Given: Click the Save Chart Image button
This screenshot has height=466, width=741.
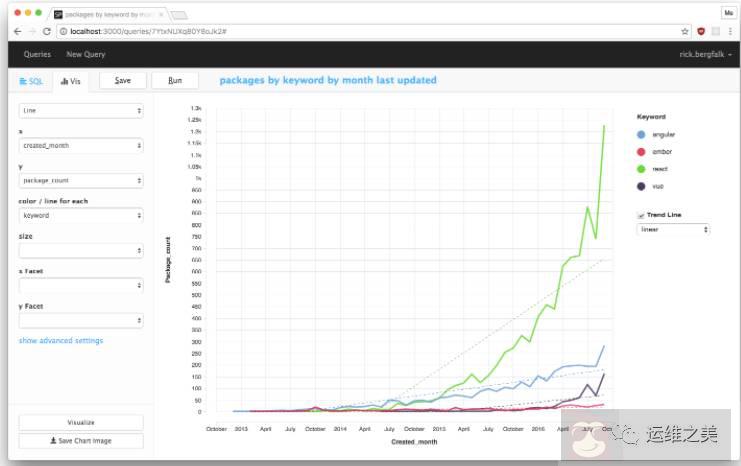Looking at the screenshot, I should 81,441.
